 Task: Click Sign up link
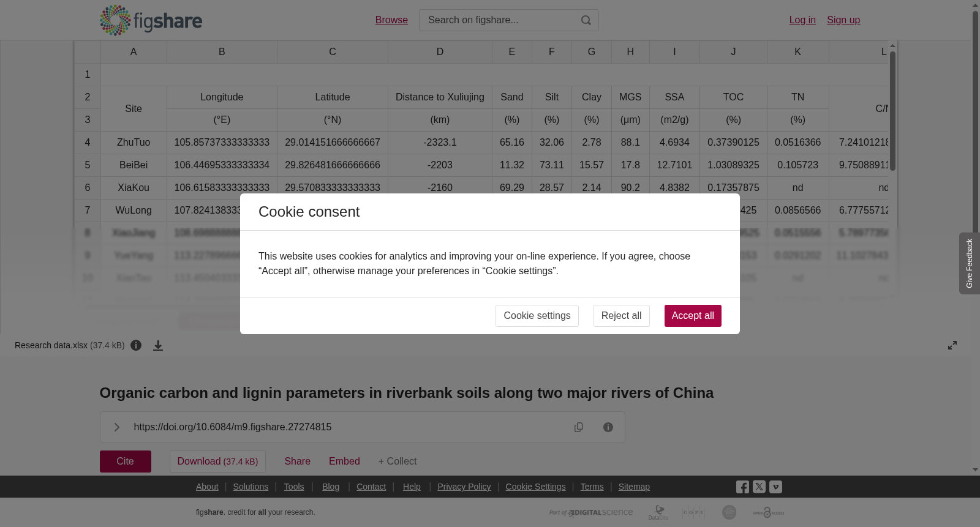[x=843, y=20]
